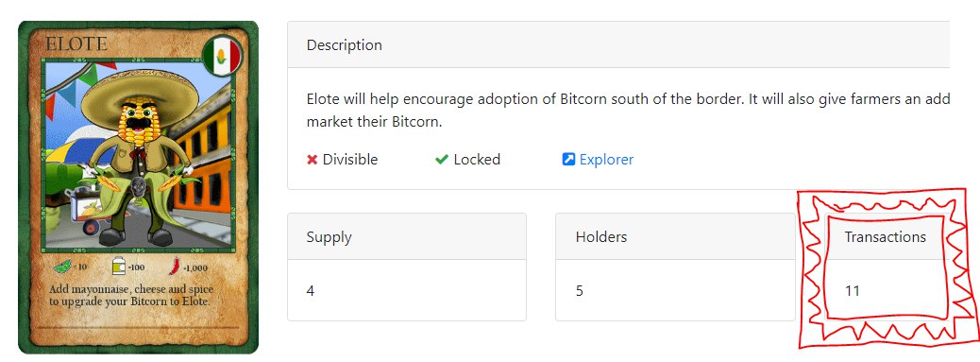Select the Transactions value 11
Image resolution: width=980 pixels, height=362 pixels.
click(853, 291)
